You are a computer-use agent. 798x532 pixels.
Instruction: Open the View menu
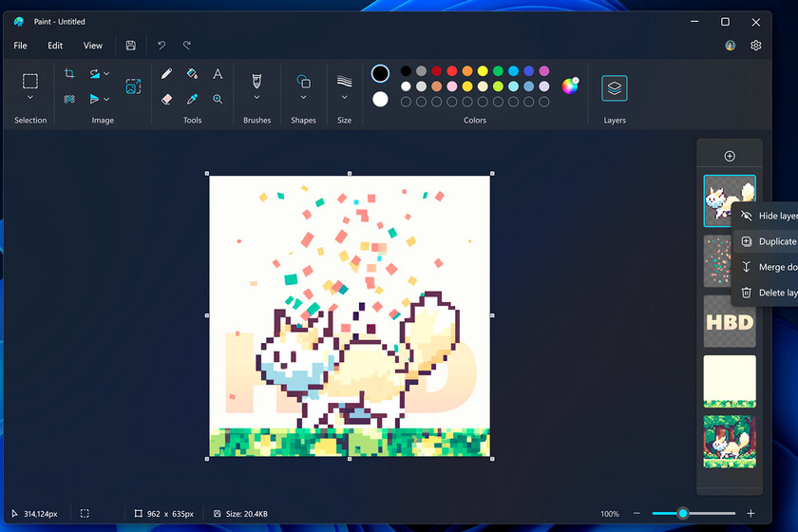click(x=93, y=46)
